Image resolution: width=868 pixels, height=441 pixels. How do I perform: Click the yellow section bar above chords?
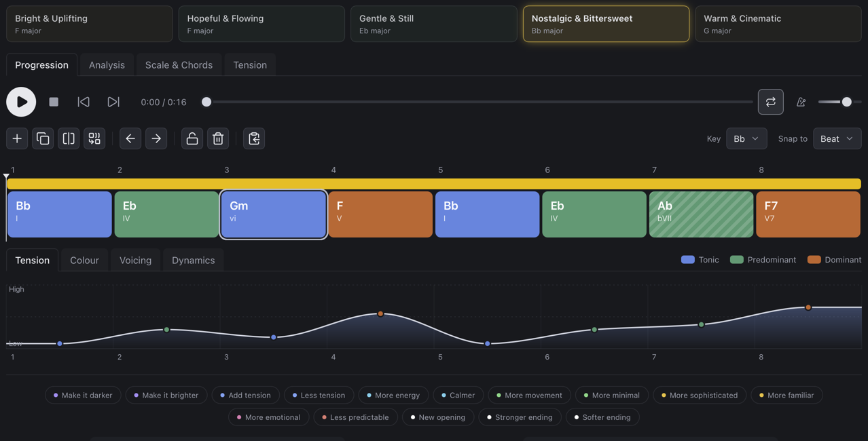tap(434, 184)
